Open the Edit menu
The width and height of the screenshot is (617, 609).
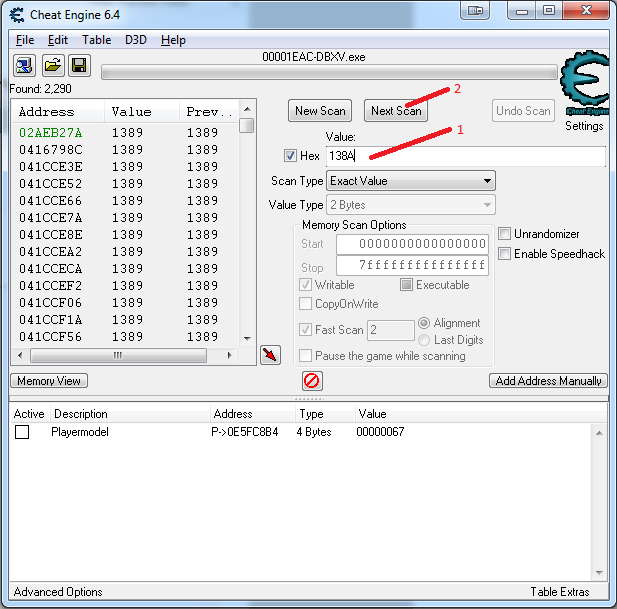coord(58,40)
